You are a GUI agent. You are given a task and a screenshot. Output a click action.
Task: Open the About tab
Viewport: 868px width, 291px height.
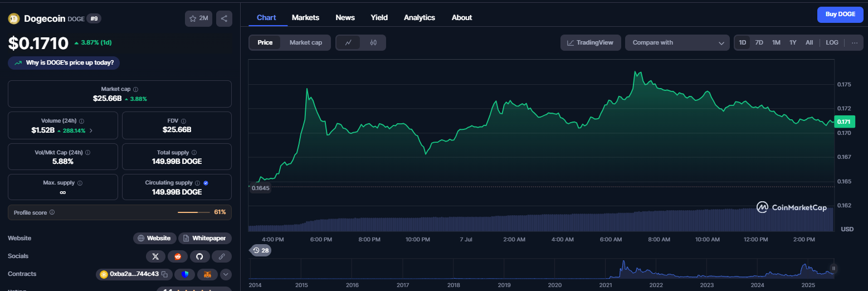(x=462, y=17)
